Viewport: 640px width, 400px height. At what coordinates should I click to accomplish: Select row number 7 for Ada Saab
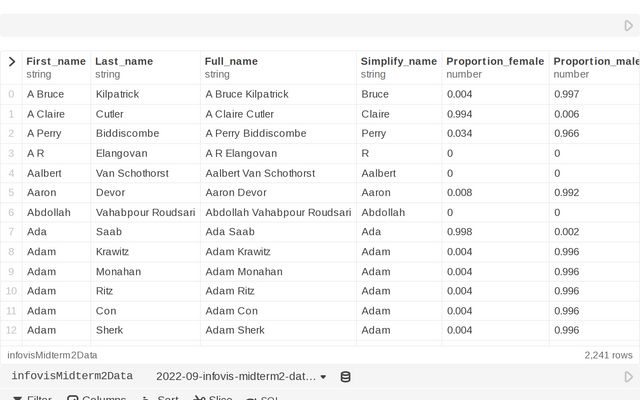coord(11,232)
